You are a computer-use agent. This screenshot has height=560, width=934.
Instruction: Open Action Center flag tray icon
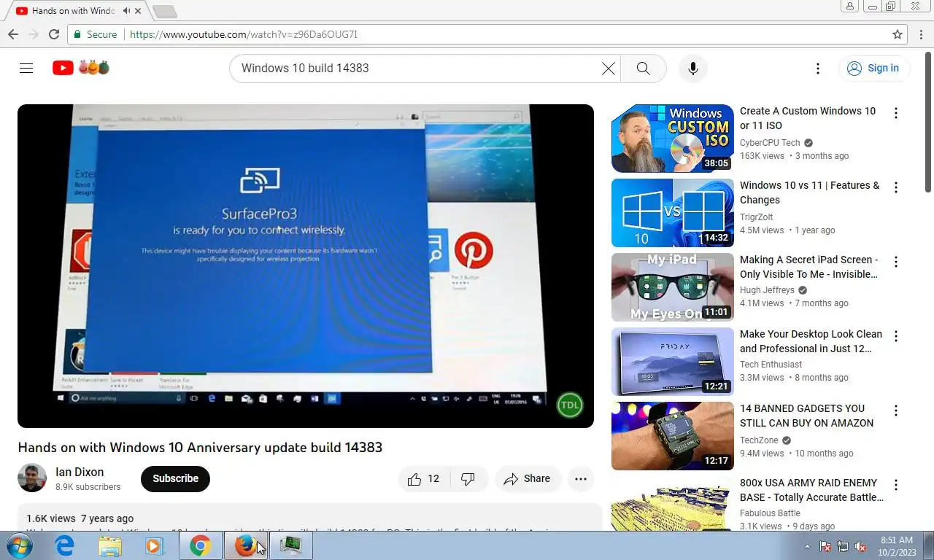click(825, 546)
